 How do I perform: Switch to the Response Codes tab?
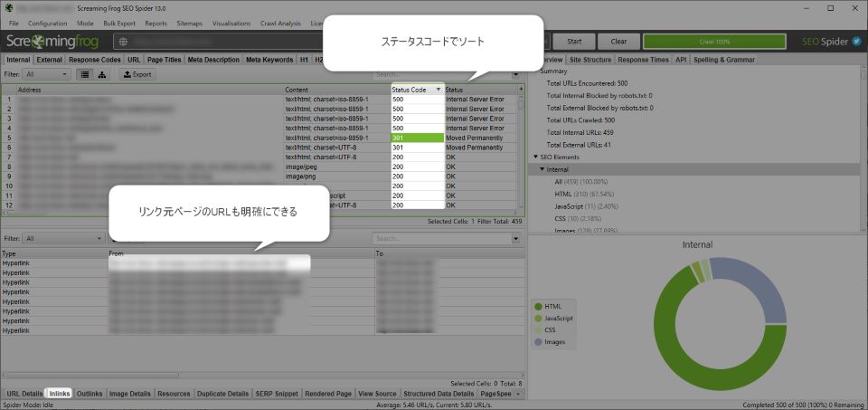click(95, 60)
